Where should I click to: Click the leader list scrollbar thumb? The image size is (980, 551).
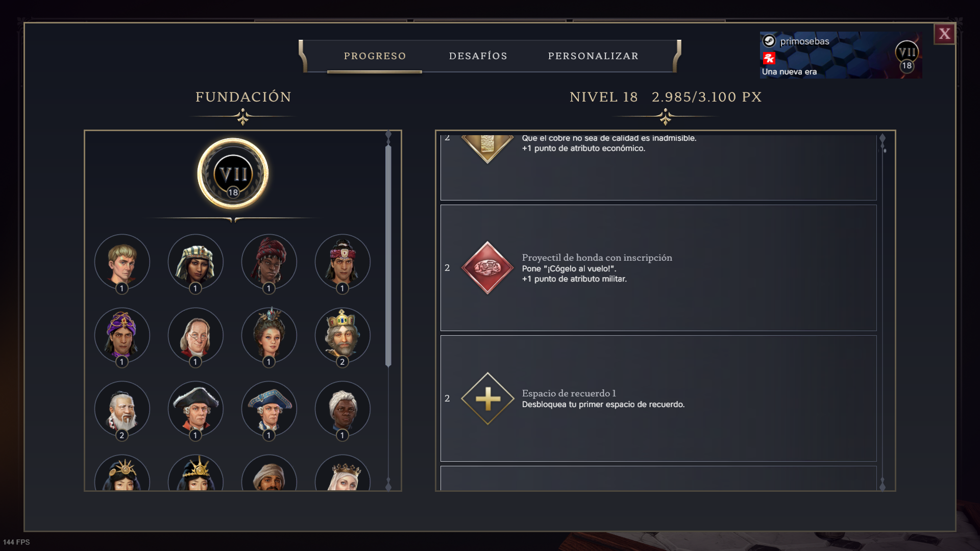388,255
